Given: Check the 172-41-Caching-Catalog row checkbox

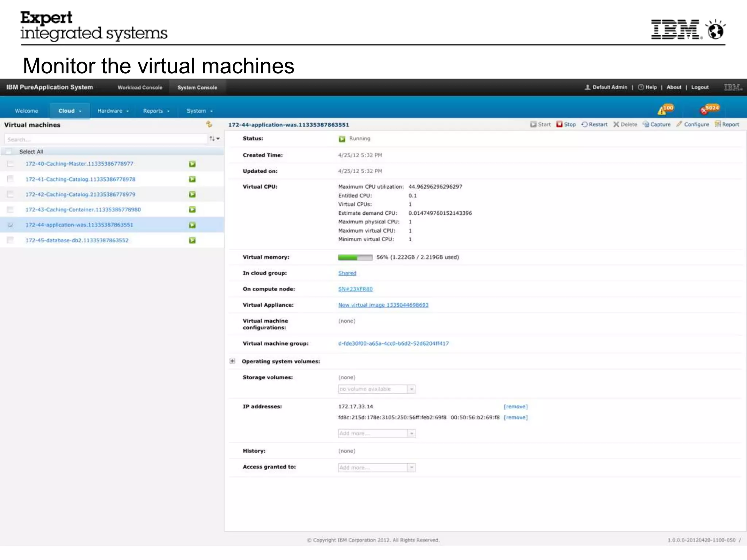Looking at the screenshot, I should pyautogui.click(x=10, y=179).
